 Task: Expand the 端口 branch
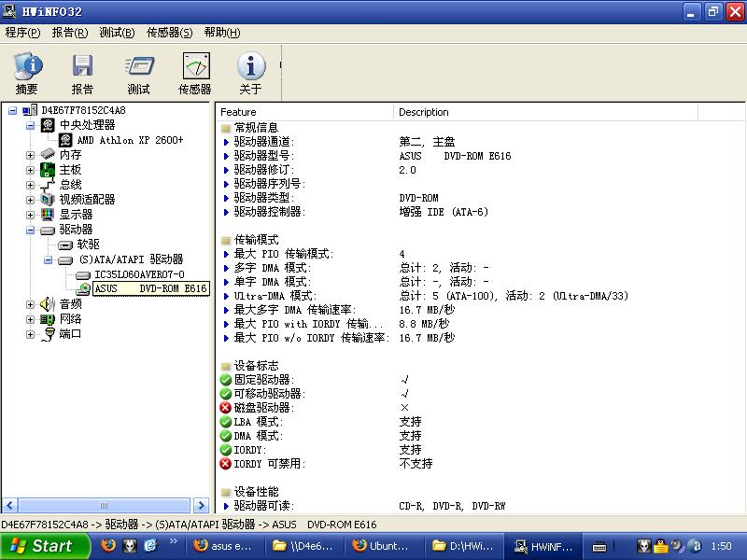click(x=31, y=334)
